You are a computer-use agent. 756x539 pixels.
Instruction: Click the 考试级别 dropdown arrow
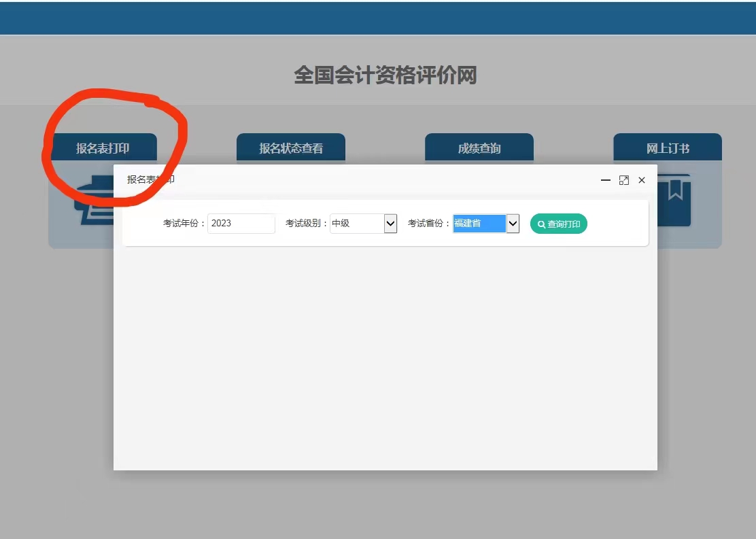pyautogui.click(x=390, y=223)
